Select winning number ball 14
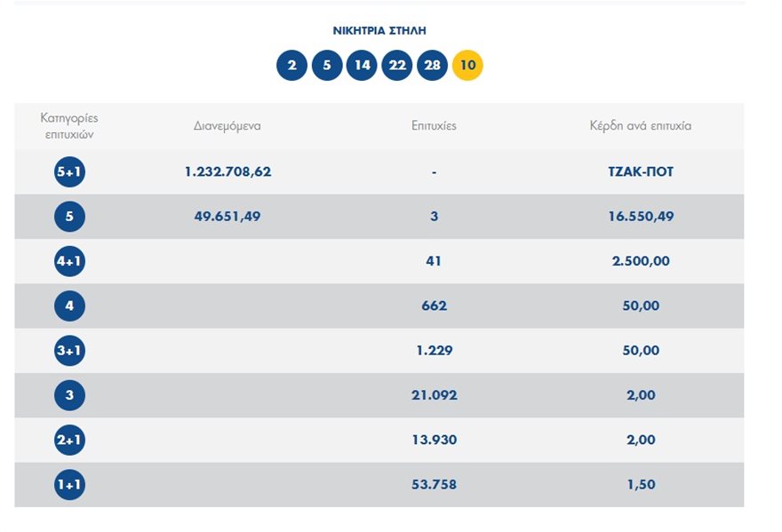Viewport: 782px width, 532px height. coord(362,66)
